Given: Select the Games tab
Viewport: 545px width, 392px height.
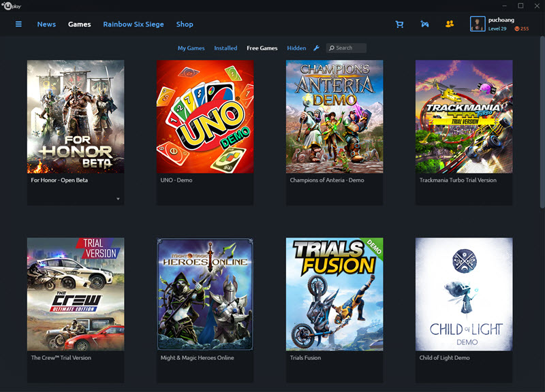Looking at the screenshot, I should pos(79,24).
